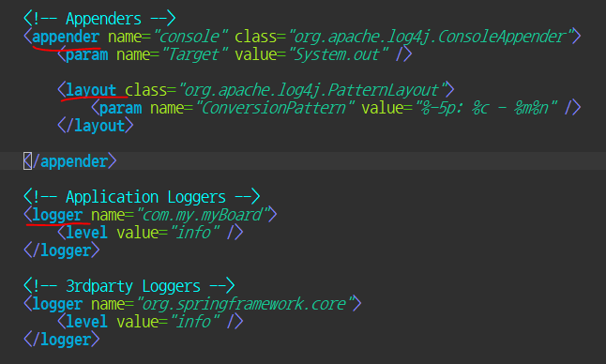Click the "Target" param name value
This screenshot has width=606, height=364.
(195, 54)
